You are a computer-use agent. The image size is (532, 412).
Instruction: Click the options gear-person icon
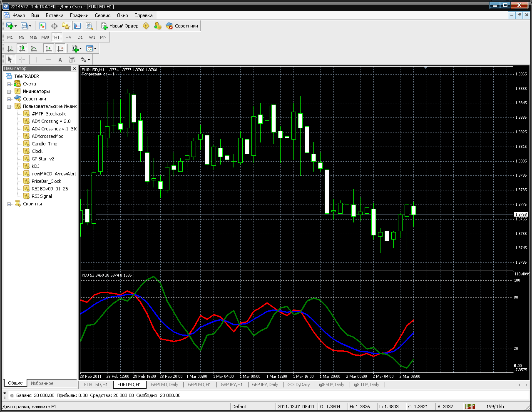point(158,26)
